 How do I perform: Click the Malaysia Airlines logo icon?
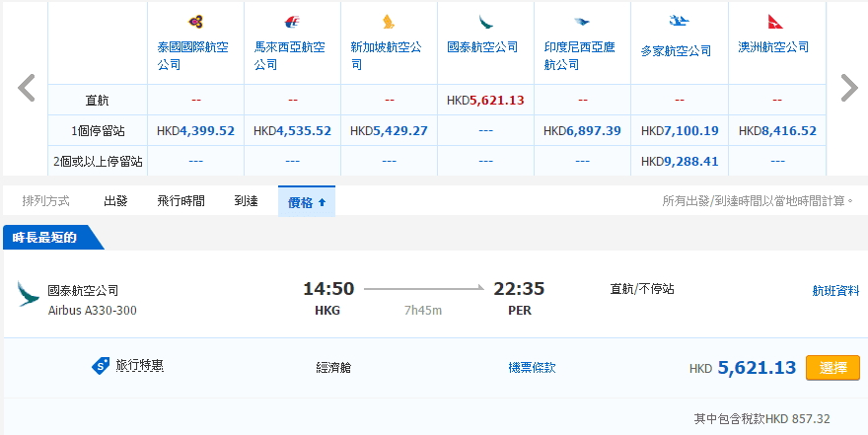tap(291, 22)
